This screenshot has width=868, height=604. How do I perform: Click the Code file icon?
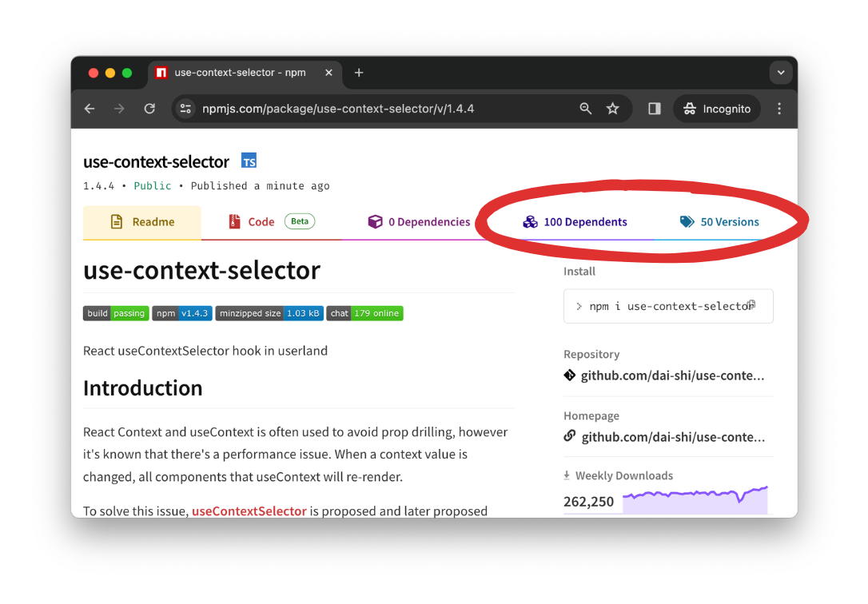235,222
